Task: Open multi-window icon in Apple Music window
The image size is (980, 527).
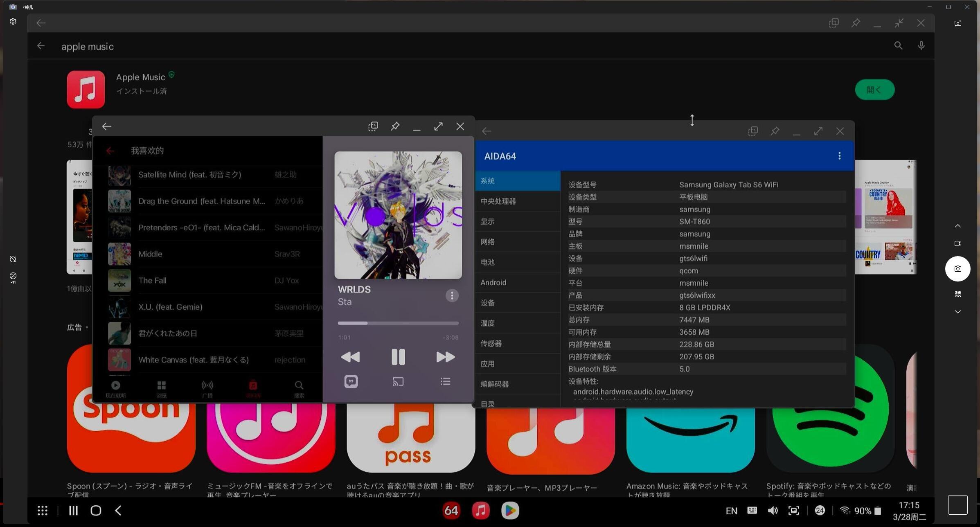Action: click(x=373, y=126)
